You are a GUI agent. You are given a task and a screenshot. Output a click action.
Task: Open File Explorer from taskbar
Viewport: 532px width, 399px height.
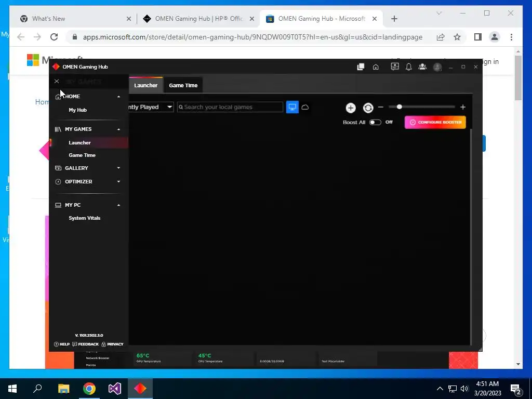pyautogui.click(x=63, y=389)
